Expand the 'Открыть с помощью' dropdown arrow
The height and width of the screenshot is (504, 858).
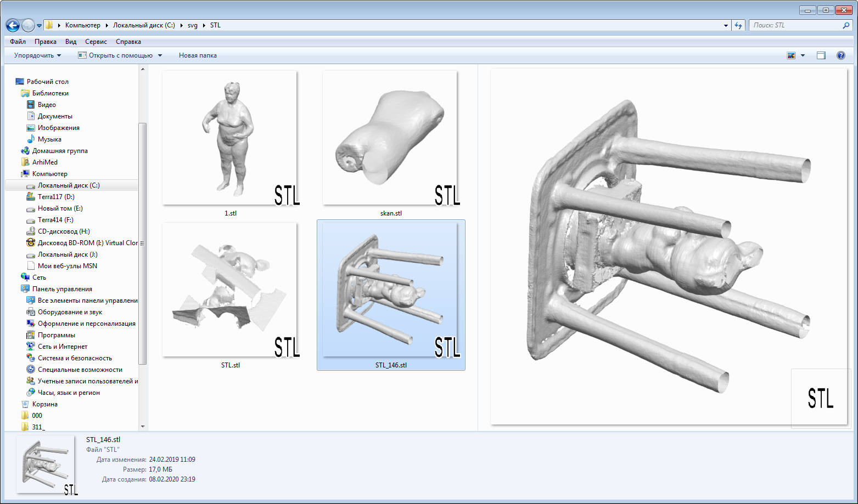(x=160, y=55)
